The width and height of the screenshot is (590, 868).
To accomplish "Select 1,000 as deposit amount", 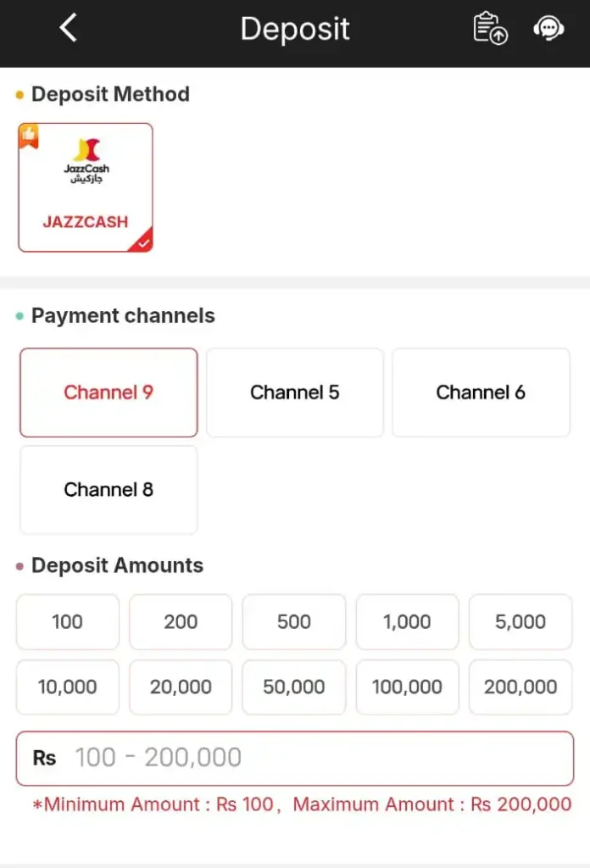I will (407, 622).
